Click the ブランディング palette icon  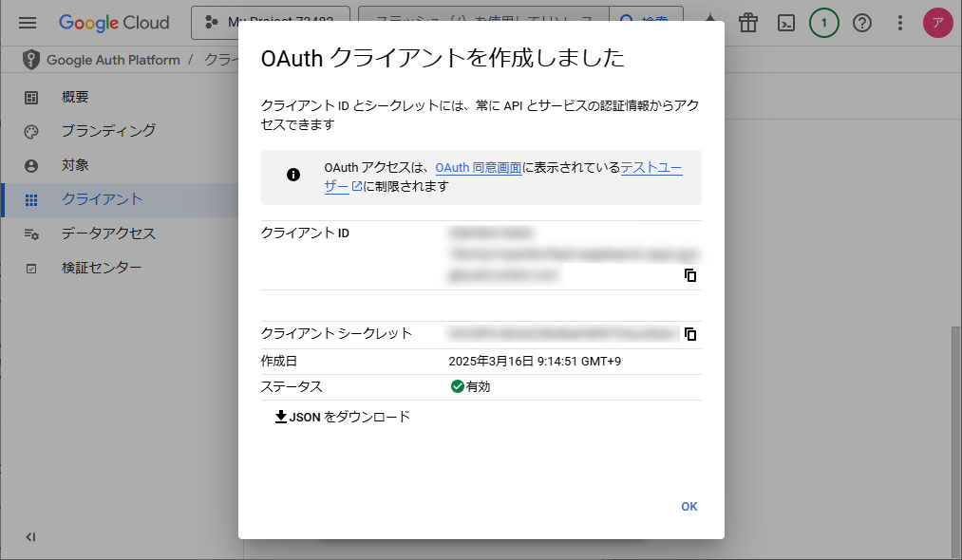click(x=31, y=132)
